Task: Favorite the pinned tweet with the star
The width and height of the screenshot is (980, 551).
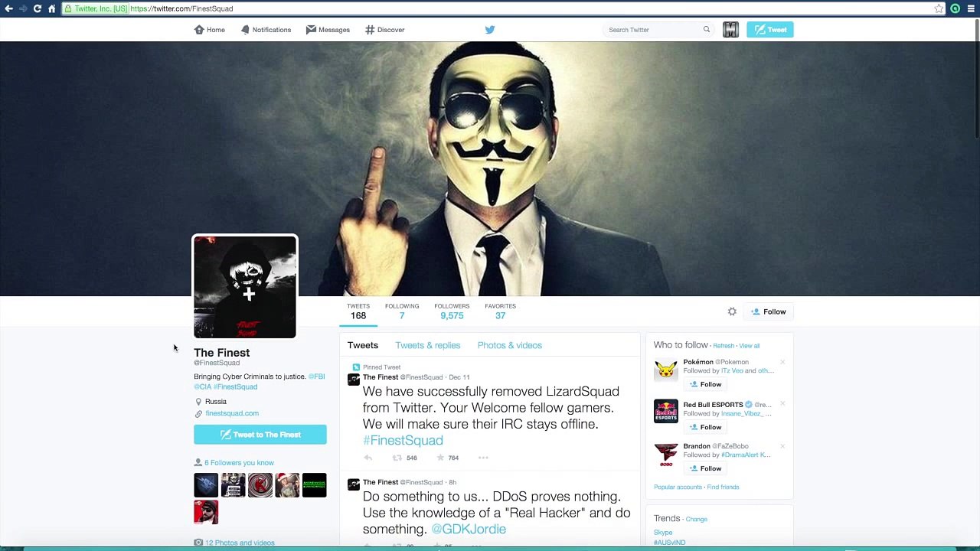Action: (x=440, y=458)
